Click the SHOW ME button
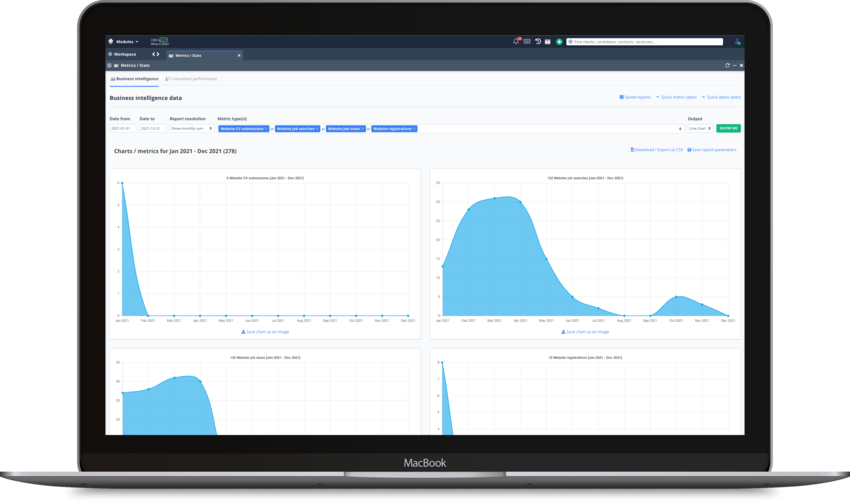Image resolution: width=850 pixels, height=503 pixels. pyautogui.click(x=728, y=128)
